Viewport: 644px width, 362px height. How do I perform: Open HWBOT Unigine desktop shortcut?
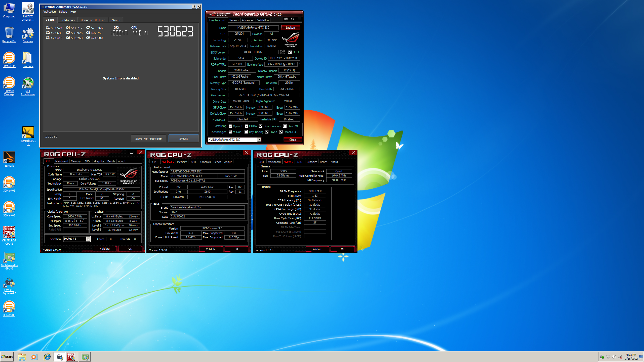coord(28,11)
